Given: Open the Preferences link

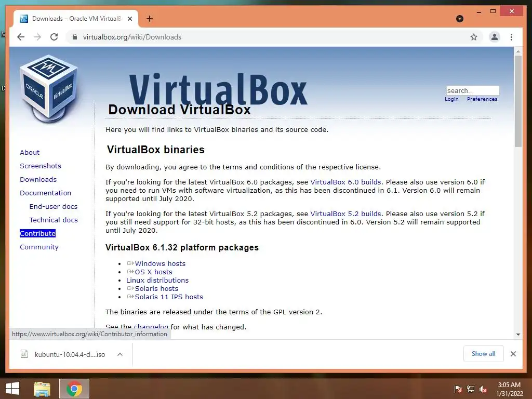Looking at the screenshot, I should [x=482, y=99].
